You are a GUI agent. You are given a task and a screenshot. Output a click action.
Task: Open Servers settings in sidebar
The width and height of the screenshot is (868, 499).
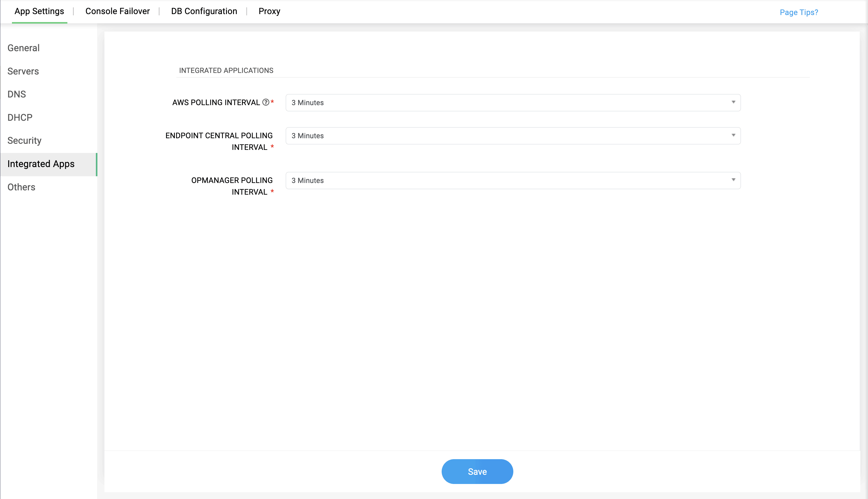(x=23, y=71)
